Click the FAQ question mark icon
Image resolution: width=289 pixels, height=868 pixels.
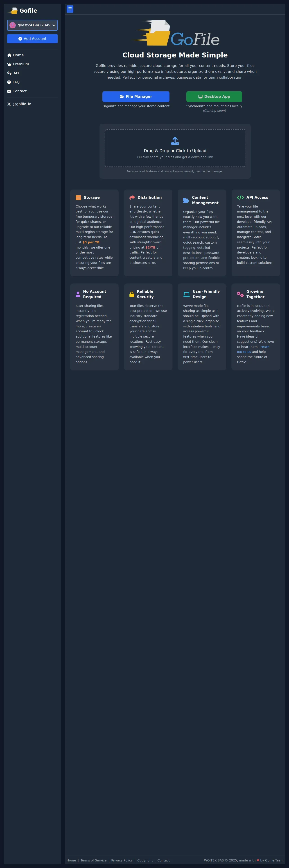[x=9, y=82]
